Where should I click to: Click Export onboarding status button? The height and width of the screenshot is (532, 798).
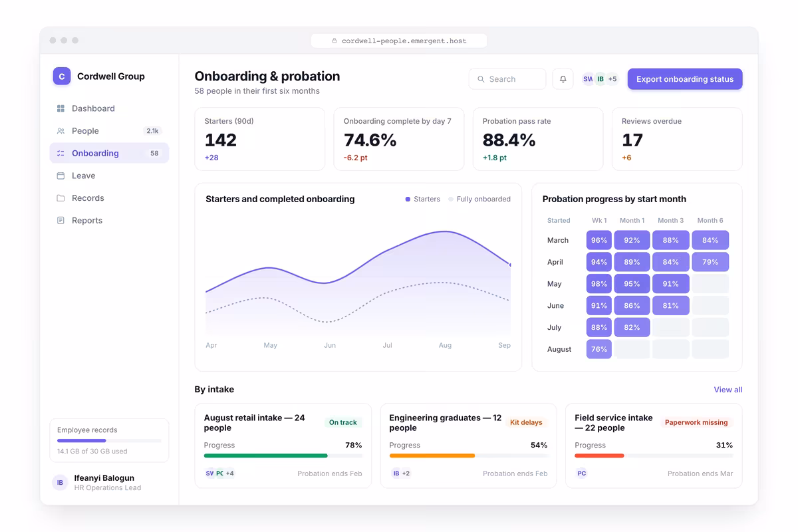tap(685, 79)
